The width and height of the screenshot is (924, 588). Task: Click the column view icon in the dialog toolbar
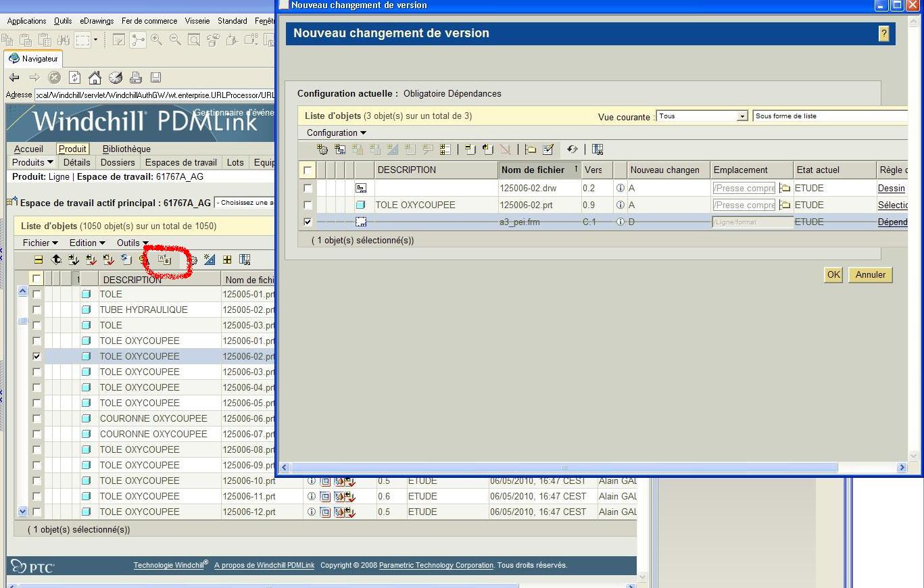598,149
